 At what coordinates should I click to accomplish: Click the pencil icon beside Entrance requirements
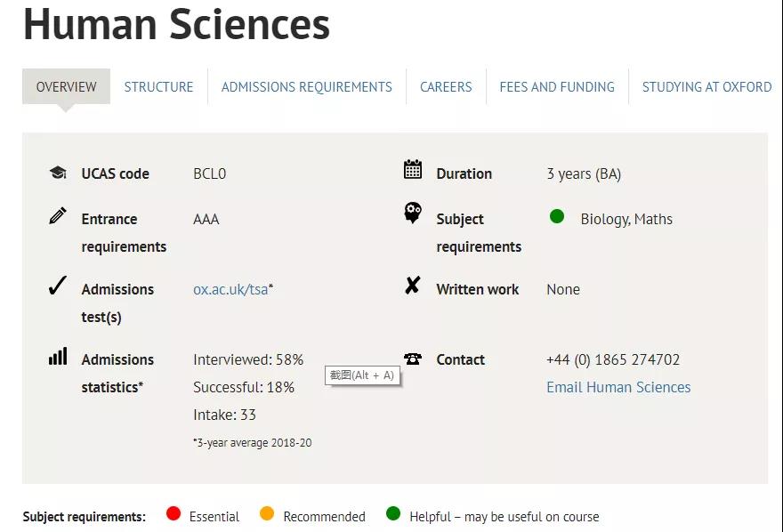pyautogui.click(x=58, y=215)
